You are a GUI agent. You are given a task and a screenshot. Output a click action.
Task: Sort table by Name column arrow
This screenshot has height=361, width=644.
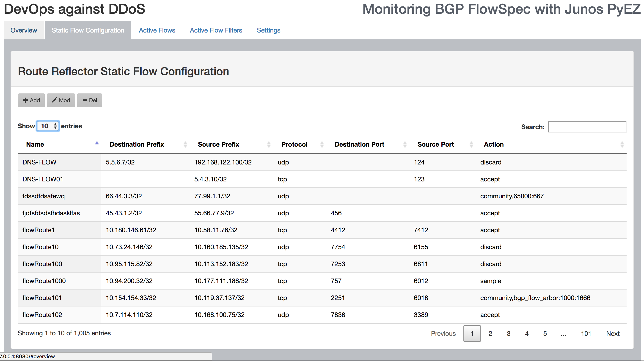tap(97, 144)
